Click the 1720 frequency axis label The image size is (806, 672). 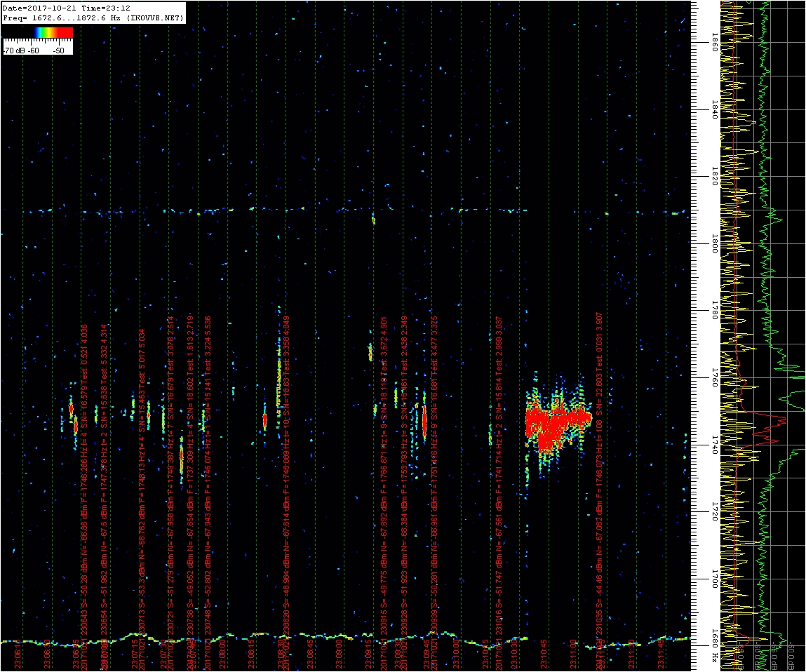click(x=713, y=512)
